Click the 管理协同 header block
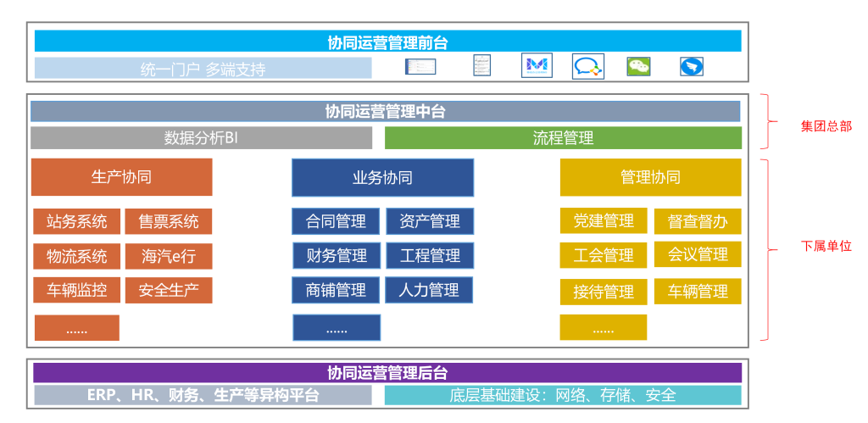 pyautogui.click(x=650, y=177)
